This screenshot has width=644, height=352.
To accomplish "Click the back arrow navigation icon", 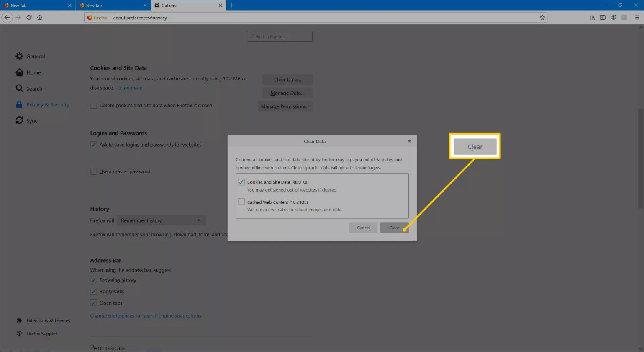I will pyautogui.click(x=7, y=18).
